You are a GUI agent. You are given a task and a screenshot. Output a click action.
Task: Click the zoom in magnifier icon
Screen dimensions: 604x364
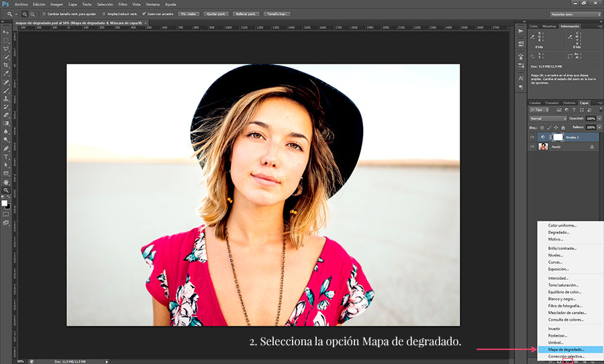pyautogui.click(x=25, y=13)
